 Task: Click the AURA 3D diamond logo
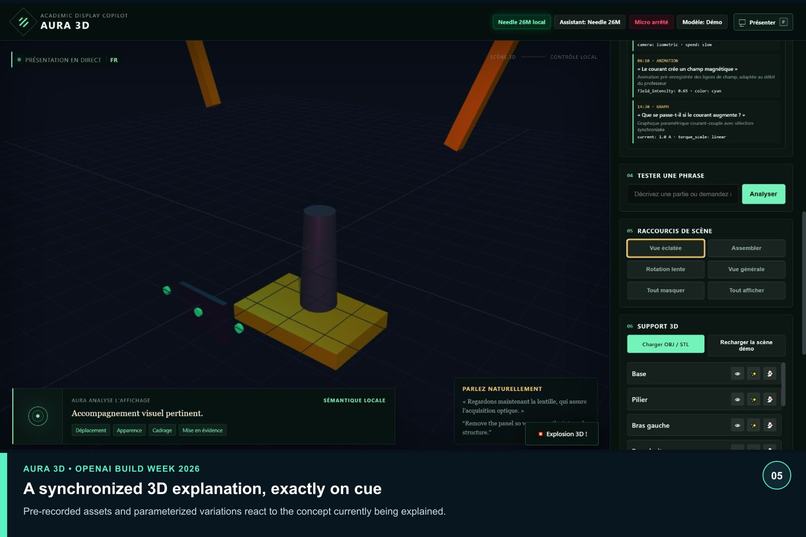click(23, 22)
